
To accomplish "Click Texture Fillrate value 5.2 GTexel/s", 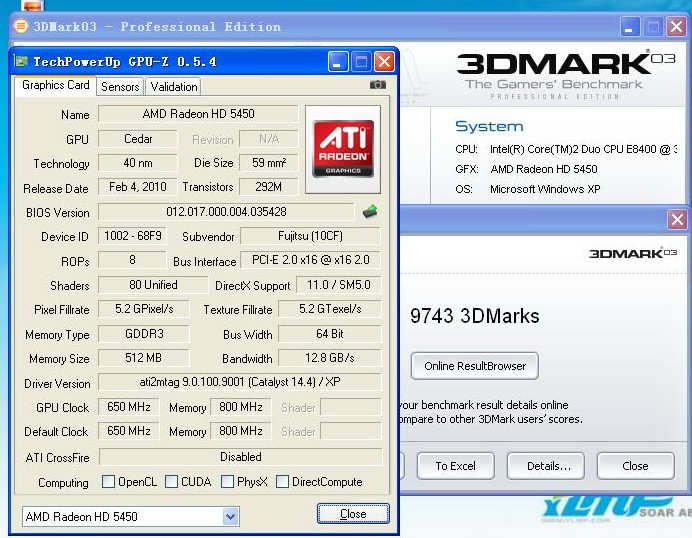I will (330, 309).
